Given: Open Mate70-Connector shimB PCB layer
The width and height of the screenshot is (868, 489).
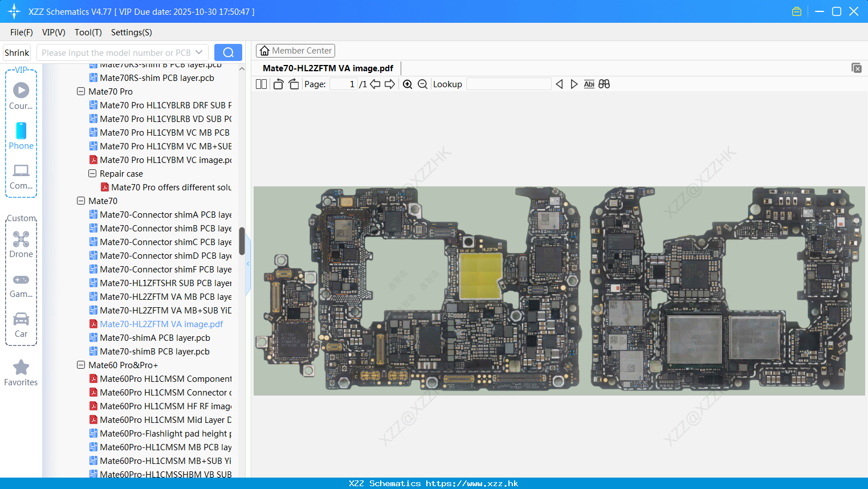Looking at the screenshot, I should coord(160,229).
